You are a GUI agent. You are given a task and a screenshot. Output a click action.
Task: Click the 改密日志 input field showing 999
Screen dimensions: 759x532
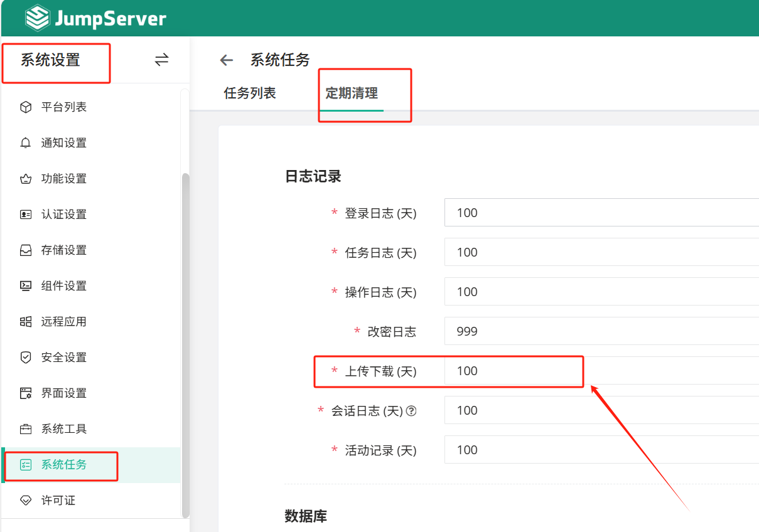[x=601, y=331]
